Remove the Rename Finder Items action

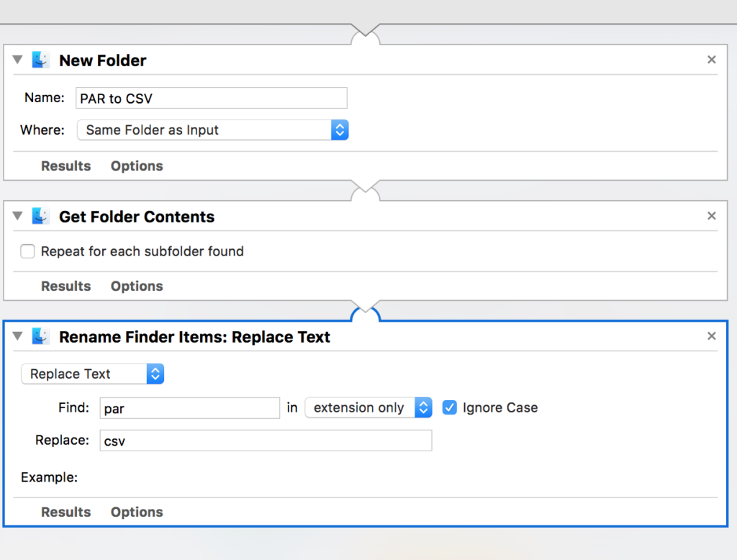click(x=711, y=336)
